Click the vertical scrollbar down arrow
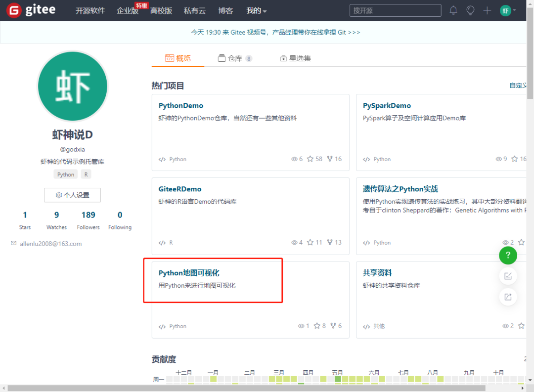This screenshot has width=534, height=392. (530, 380)
